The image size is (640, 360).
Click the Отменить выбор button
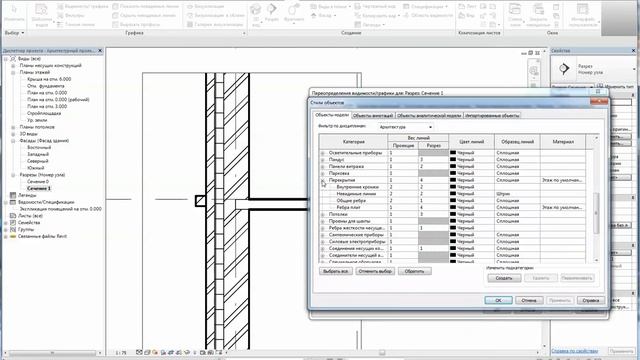[x=375, y=271]
